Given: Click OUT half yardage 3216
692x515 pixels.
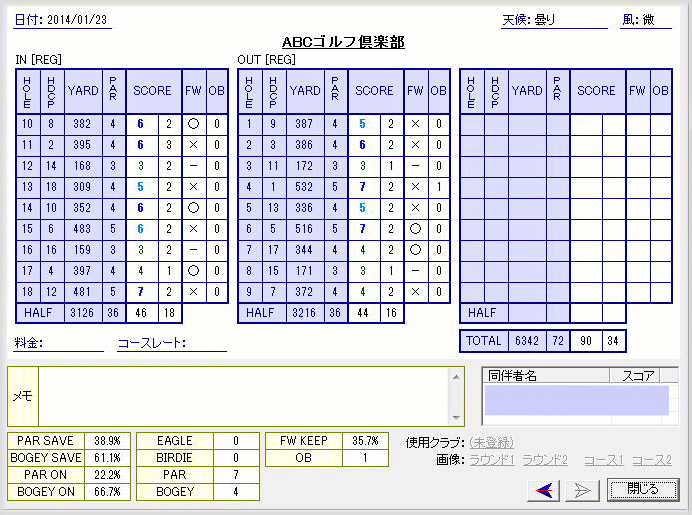Looking at the screenshot, I should pos(305,313).
